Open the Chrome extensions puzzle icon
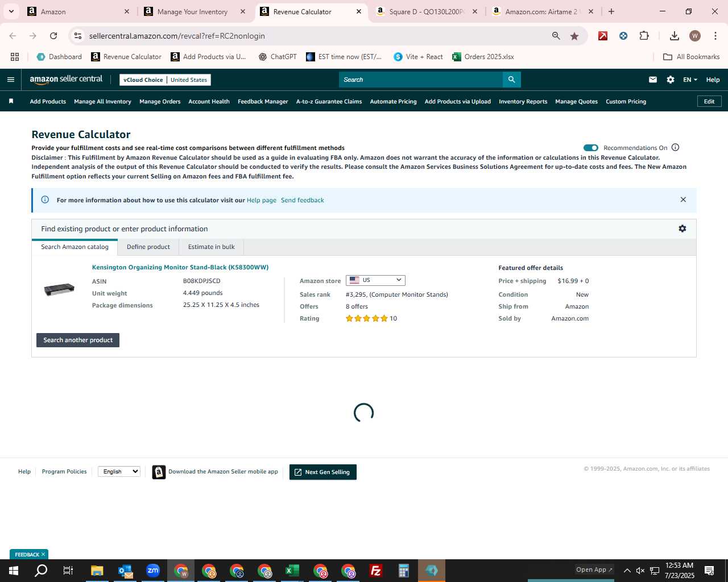Viewport: 728px width, 582px height. 644,36
